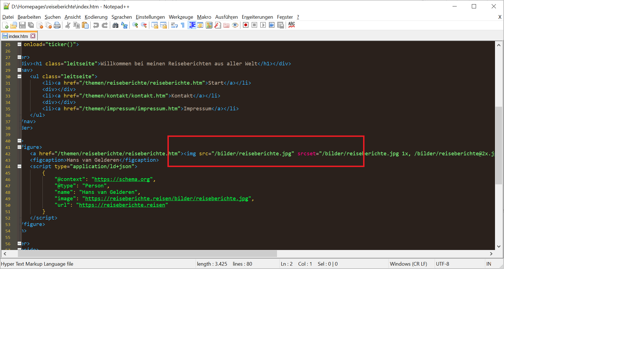Click the https://schema.org link

[122, 179]
